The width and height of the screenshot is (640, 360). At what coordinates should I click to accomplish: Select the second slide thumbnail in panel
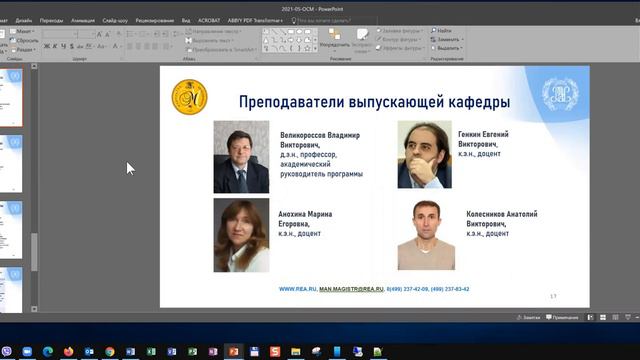coord(11,164)
